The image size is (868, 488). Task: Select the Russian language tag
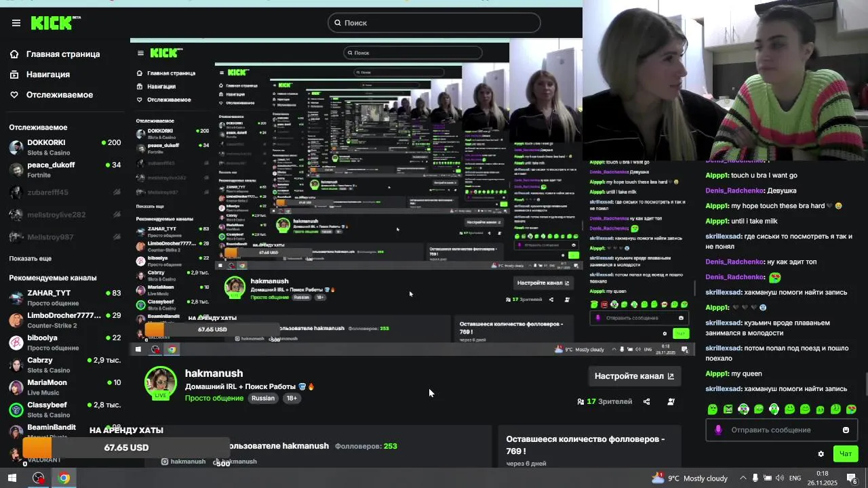[263, 398]
